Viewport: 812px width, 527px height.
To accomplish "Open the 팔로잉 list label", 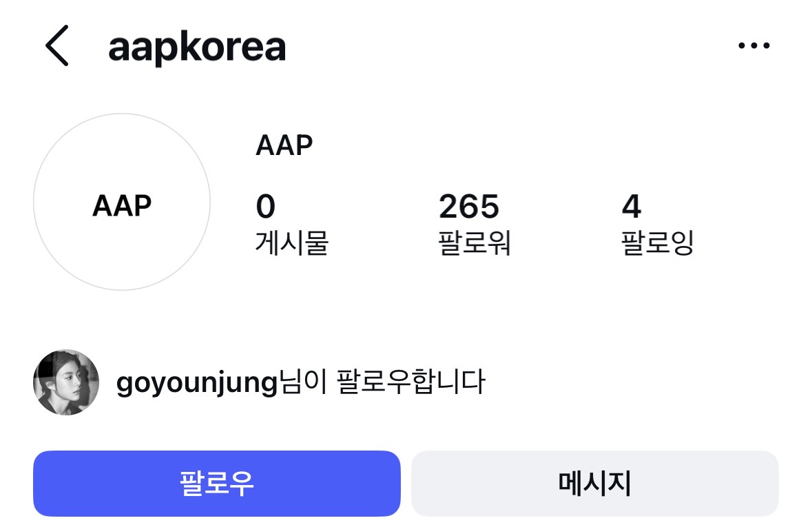I will (x=657, y=242).
